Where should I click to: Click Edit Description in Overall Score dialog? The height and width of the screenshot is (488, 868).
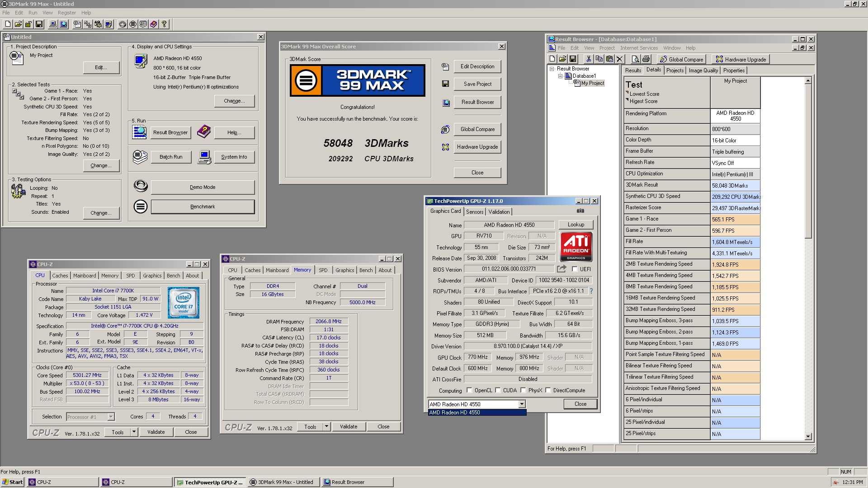tap(477, 66)
